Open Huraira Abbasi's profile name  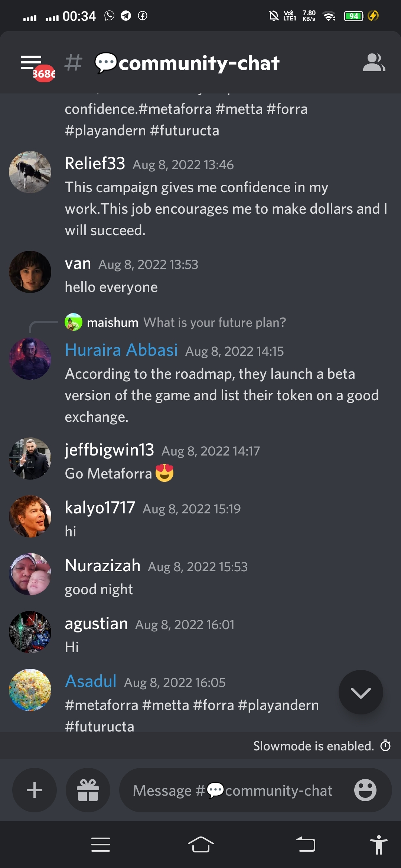pyautogui.click(x=121, y=350)
